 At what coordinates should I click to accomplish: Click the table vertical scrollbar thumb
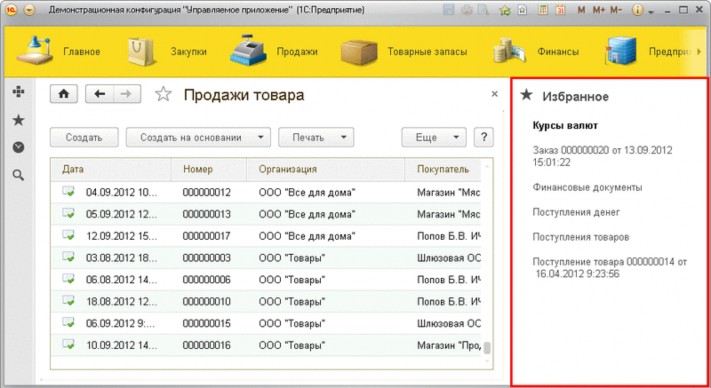point(487,348)
